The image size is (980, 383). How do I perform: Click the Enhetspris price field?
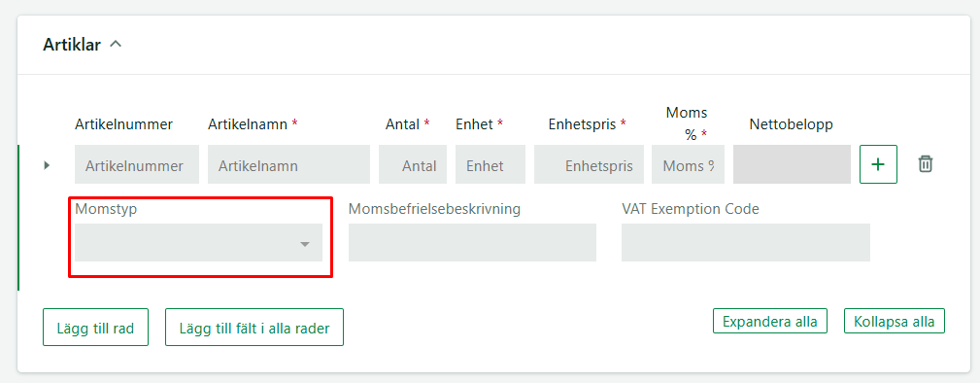pos(589,164)
